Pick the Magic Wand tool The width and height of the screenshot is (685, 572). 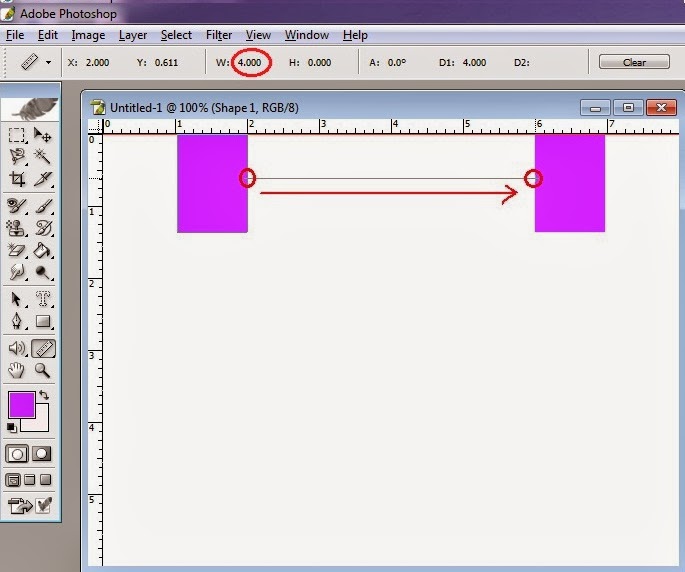43,156
